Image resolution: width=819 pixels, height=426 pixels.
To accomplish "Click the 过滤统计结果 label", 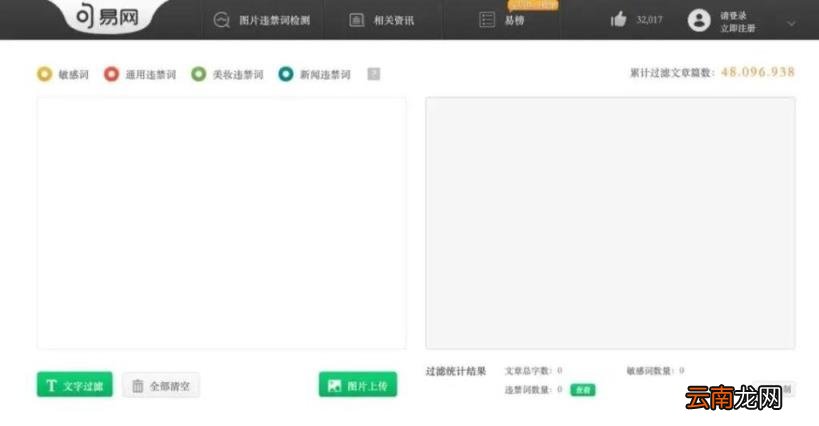I will [455, 371].
